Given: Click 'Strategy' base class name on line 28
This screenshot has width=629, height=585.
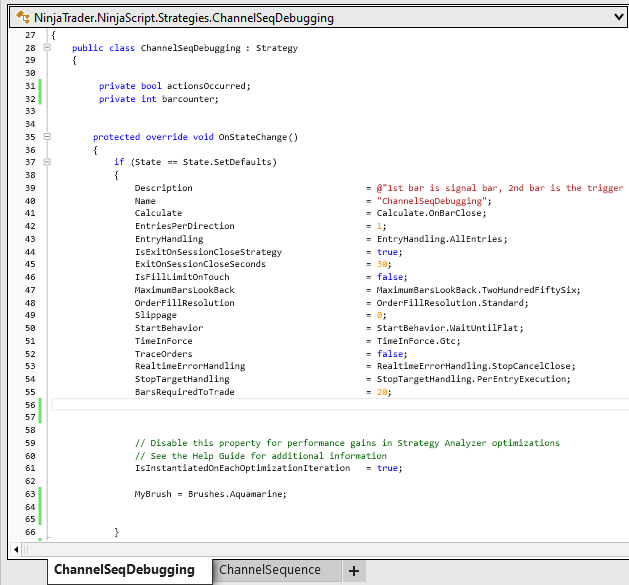Looking at the screenshot, I should coord(277,48).
